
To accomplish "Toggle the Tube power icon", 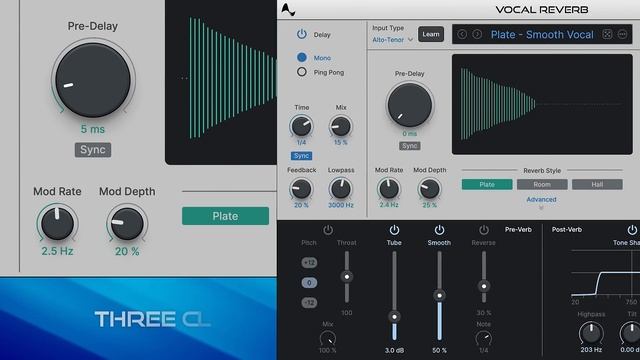I will (x=394, y=230).
